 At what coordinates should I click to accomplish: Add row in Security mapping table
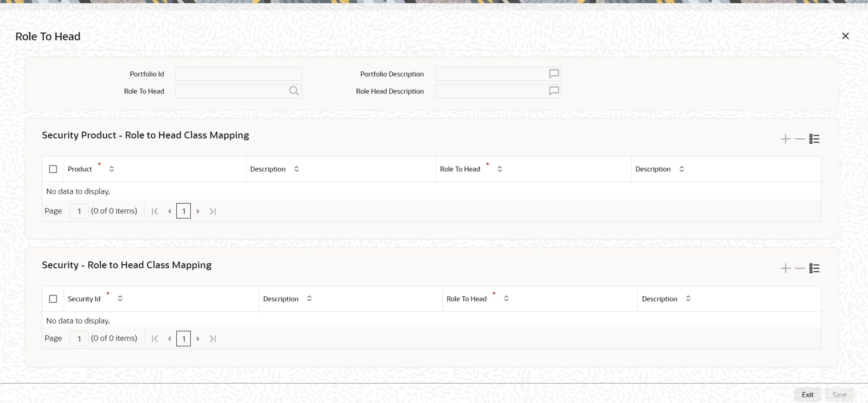(x=785, y=268)
